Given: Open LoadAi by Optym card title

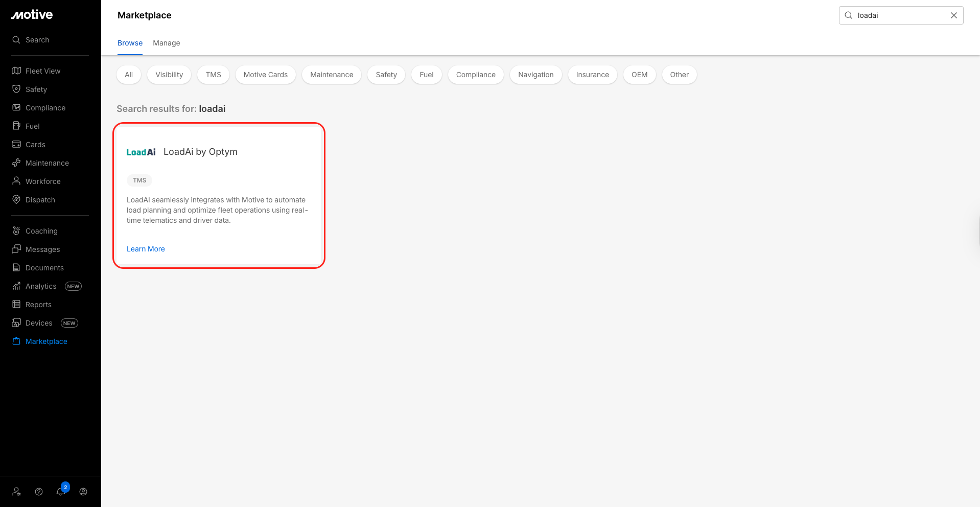Looking at the screenshot, I should (200, 152).
